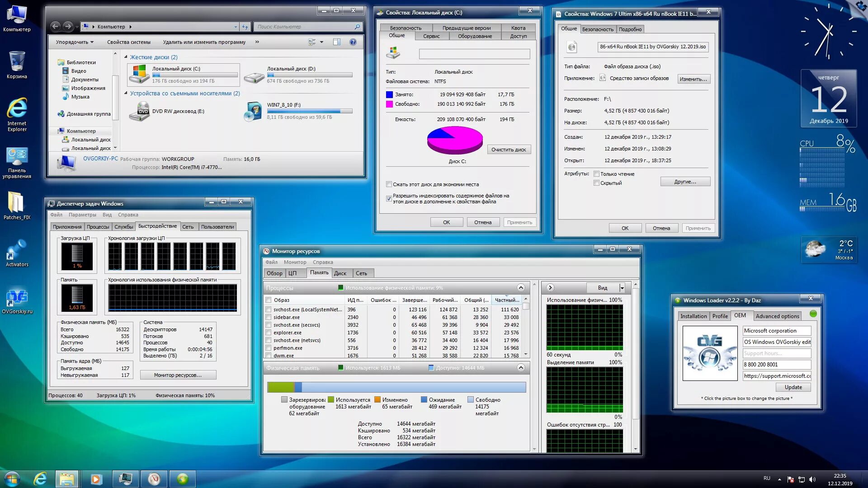Collapse Жесткие диски group
Screen dimensions: 868x488
point(126,57)
